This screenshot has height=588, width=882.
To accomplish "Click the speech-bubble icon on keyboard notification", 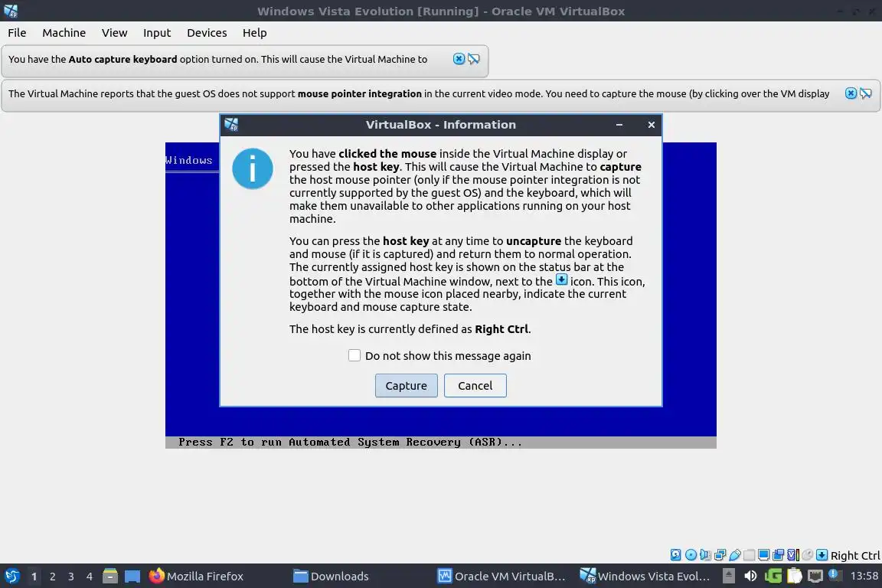I will pos(474,59).
